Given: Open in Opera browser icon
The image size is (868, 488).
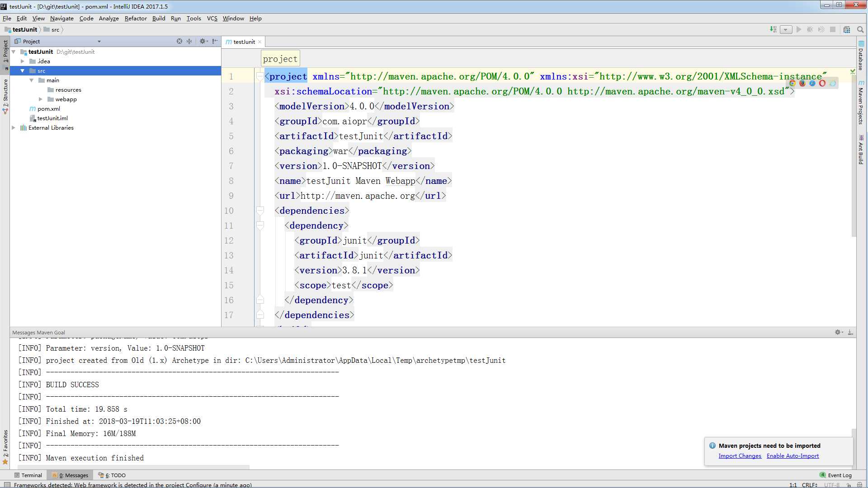Looking at the screenshot, I should (822, 83).
